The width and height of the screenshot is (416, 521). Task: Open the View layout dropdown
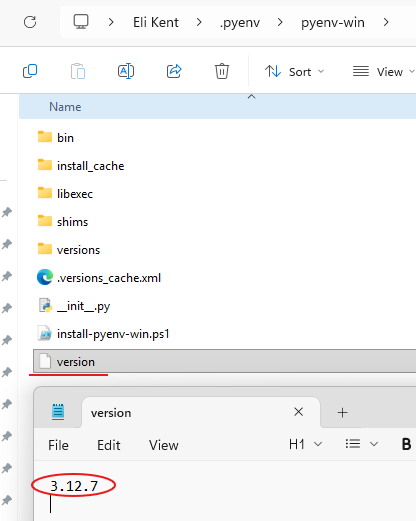(x=383, y=72)
